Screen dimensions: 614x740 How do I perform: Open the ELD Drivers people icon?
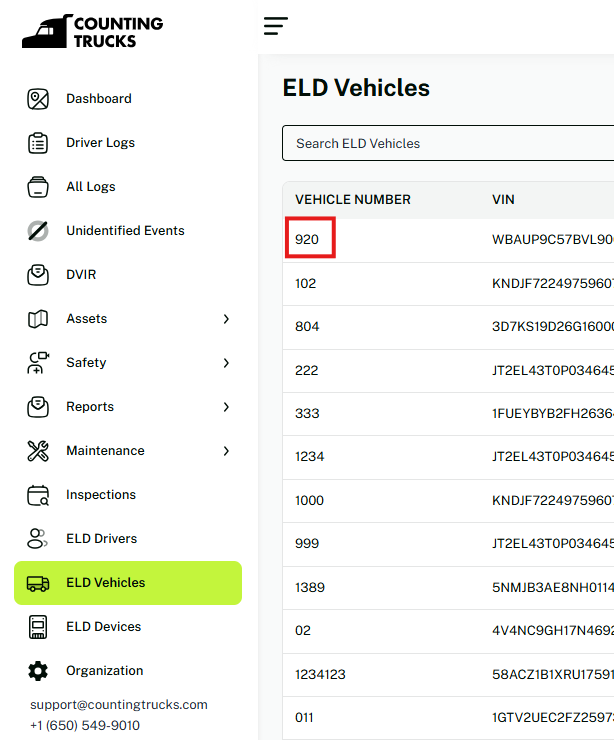(38, 539)
